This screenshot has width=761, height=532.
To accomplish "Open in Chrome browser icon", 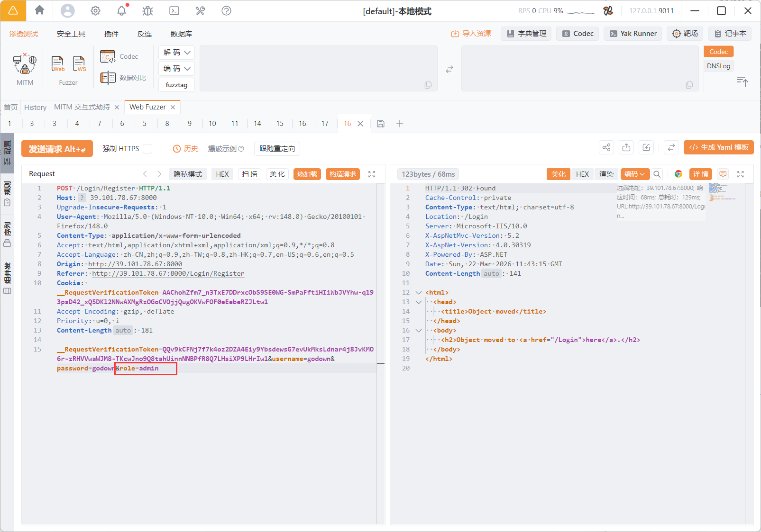I will (678, 174).
